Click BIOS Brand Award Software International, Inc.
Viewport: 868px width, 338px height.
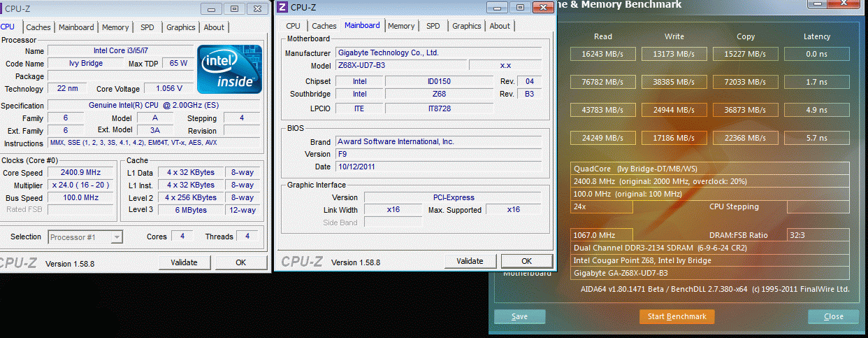(x=438, y=142)
